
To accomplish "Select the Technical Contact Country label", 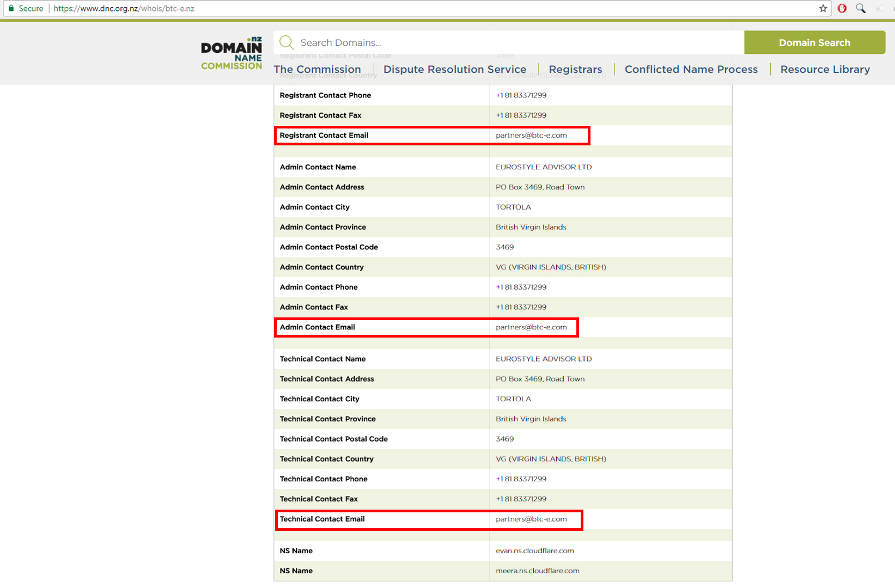I will (x=327, y=460).
